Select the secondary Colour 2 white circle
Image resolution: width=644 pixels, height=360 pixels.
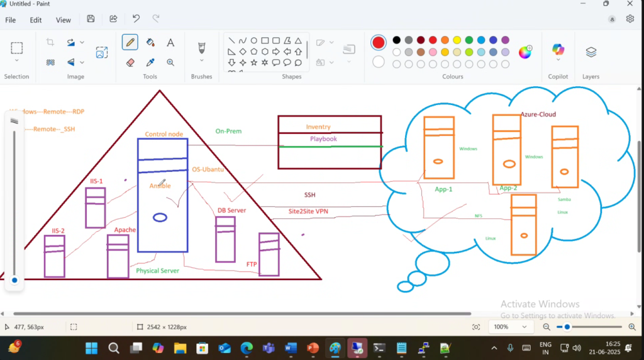379,62
